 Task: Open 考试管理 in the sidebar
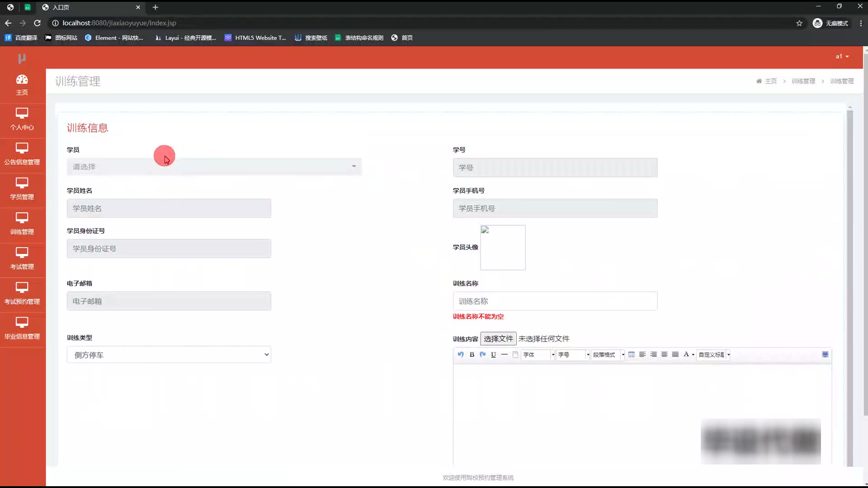click(x=22, y=259)
